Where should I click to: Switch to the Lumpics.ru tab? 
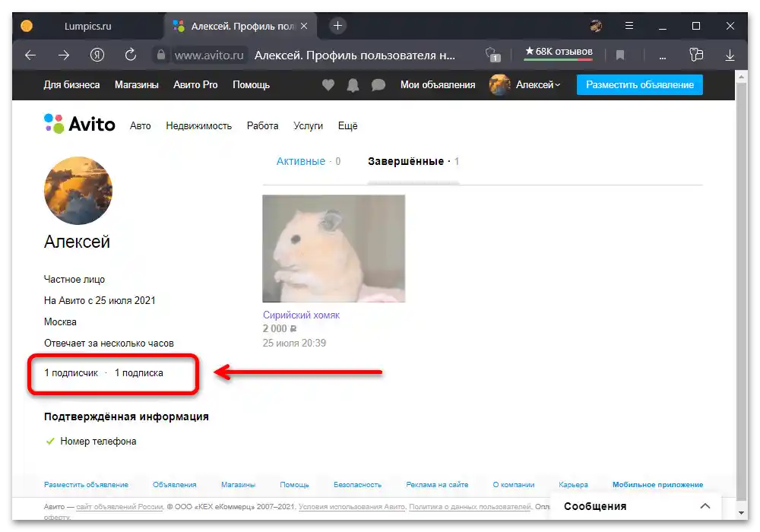[x=87, y=26]
